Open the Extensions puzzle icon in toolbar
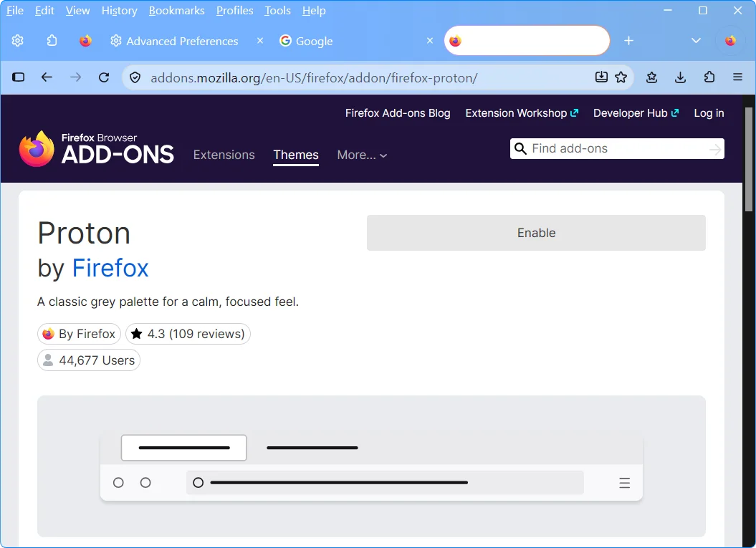756x548 pixels. coord(709,77)
